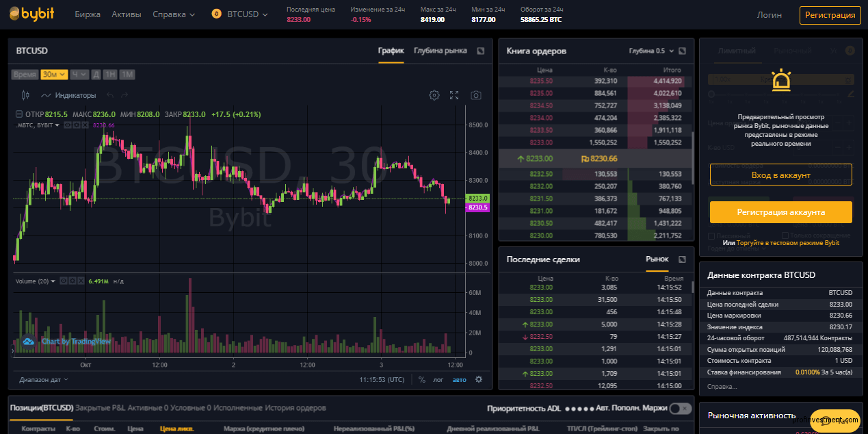Screen dimensions: 868x434
Task: Open the Справка... link in contract data
Action: 722,387
